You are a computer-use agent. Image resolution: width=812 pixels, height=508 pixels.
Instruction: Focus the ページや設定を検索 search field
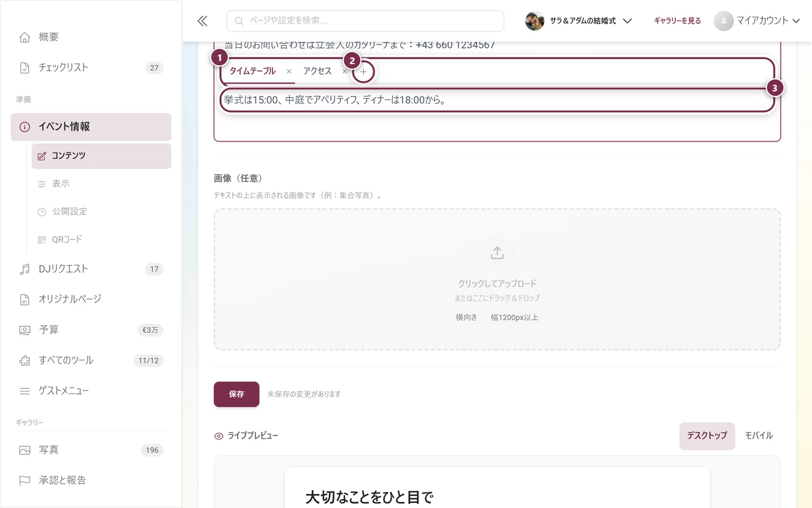[365, 21]
